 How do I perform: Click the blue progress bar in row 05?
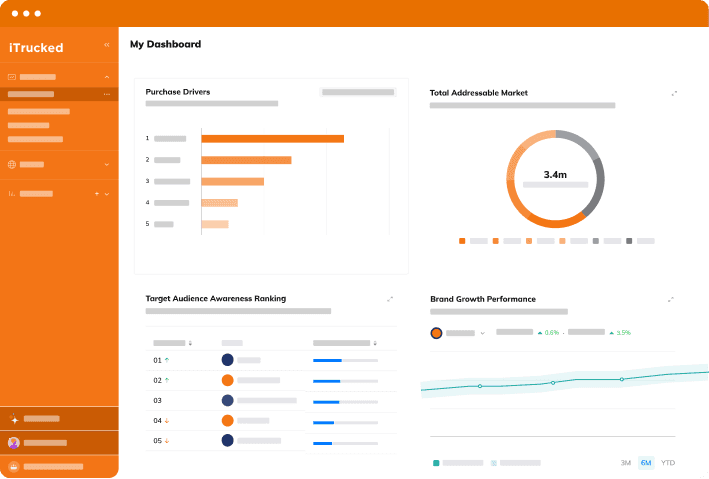coord(322,443)
